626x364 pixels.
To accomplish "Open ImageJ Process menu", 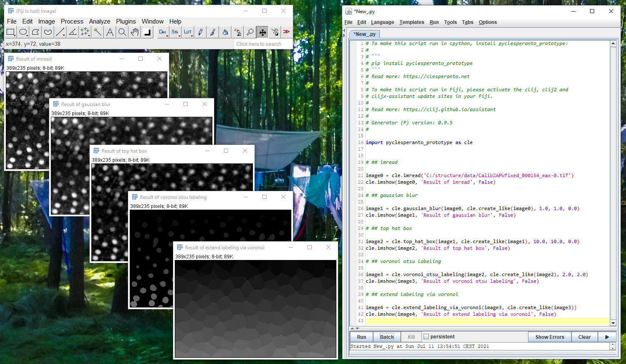I will 72,21.
